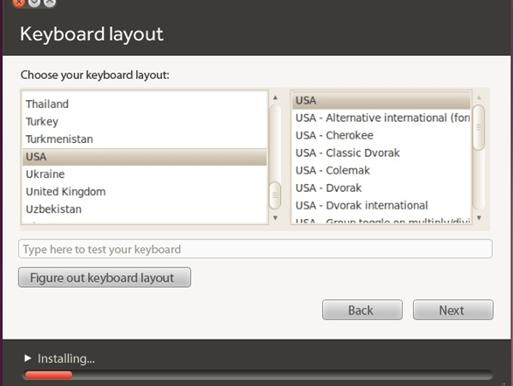Image resolution: width=513 pixels, height=386 pixels.
Task: Click variant list scroll up arrow
Action: pyautogui.click(x=479, y=98)
